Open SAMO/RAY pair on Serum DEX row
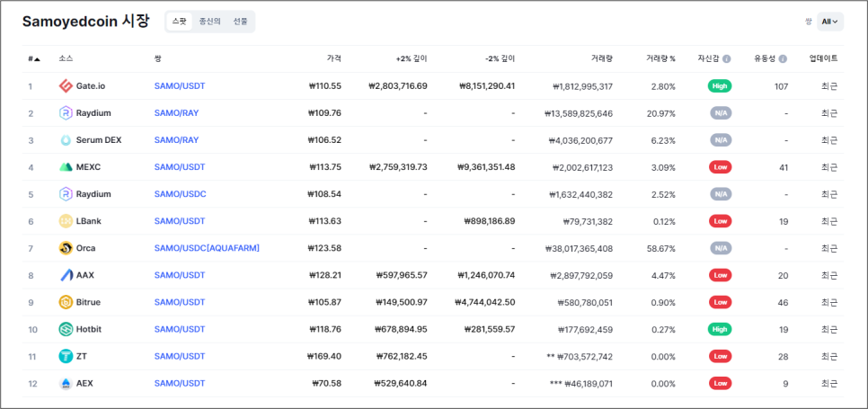 click(x=176, y=140)
